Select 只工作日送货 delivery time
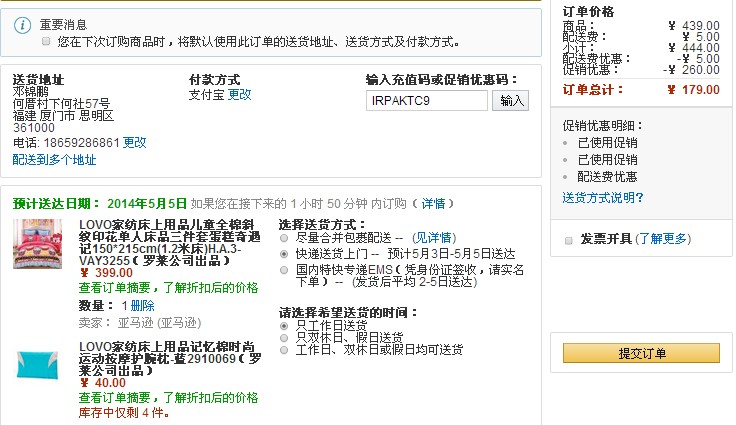 (x=286, y=325)
